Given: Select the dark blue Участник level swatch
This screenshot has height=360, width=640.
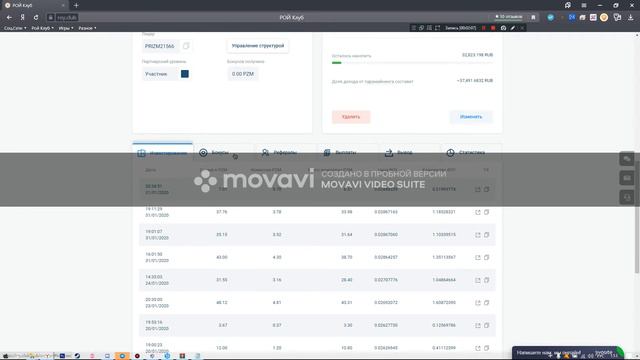Looking at the screenshot, I should (x=185, y=74).
